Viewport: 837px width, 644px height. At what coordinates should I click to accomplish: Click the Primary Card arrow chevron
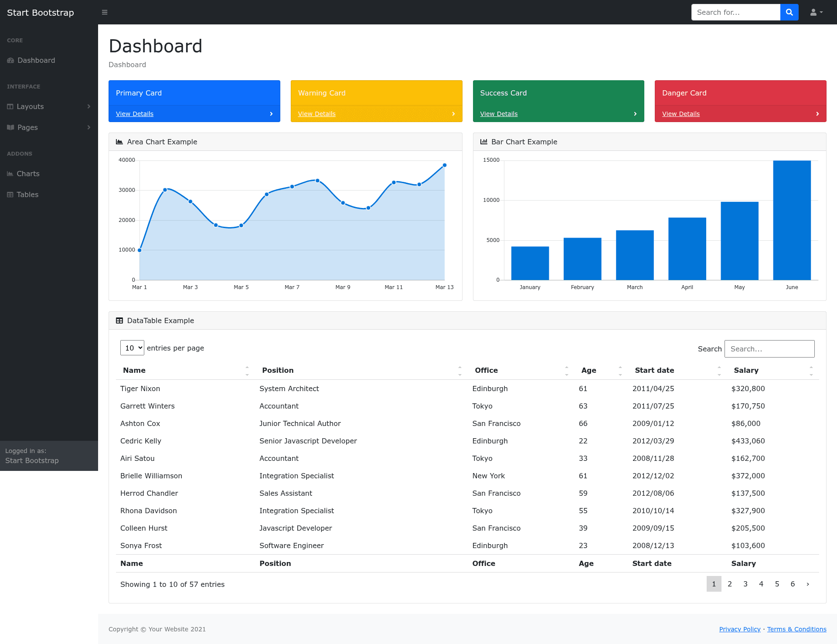tap(271, 114)
